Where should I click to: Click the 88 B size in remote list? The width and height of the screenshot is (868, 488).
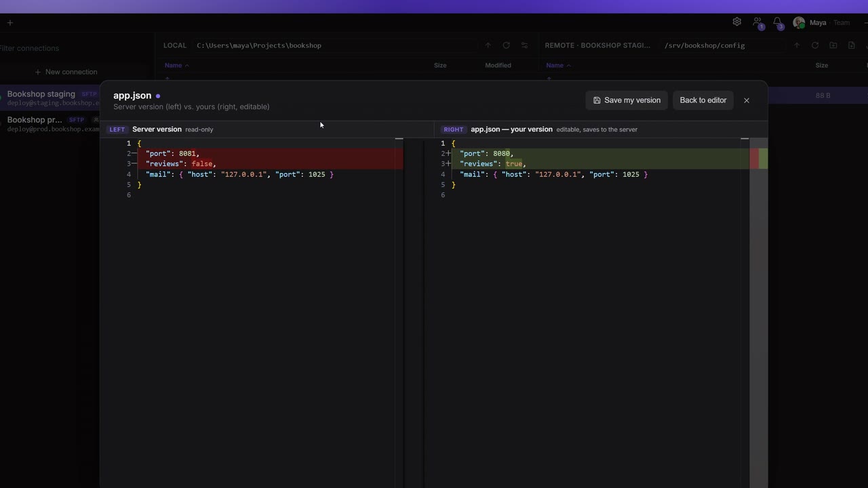pos(823,96)
